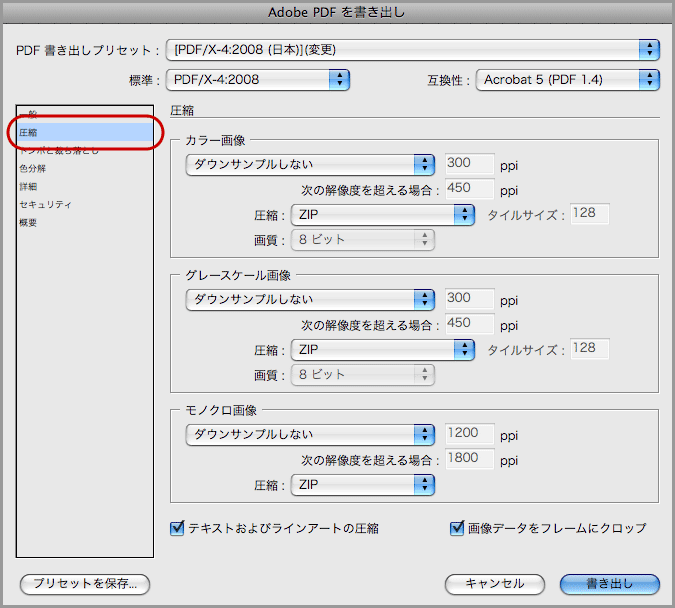Open モノクロ画像 downsampling dropdown
The height and width of the screenshot is (608, 675).
pyautogui.click(x=310, y=434)
